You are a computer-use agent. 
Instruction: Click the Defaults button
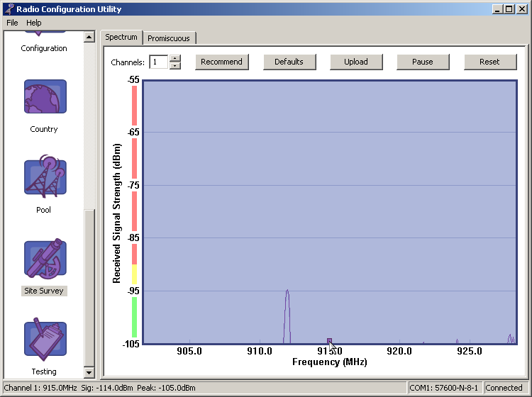(x=289, y=62)
